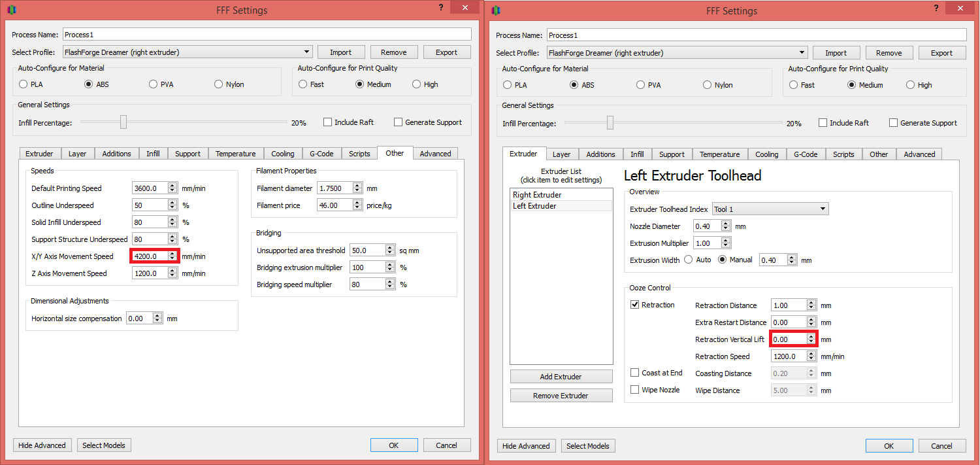Click Bridging extrusion multiplier stepper
This screenshot has height=465, width=980.
click(390, 267)
